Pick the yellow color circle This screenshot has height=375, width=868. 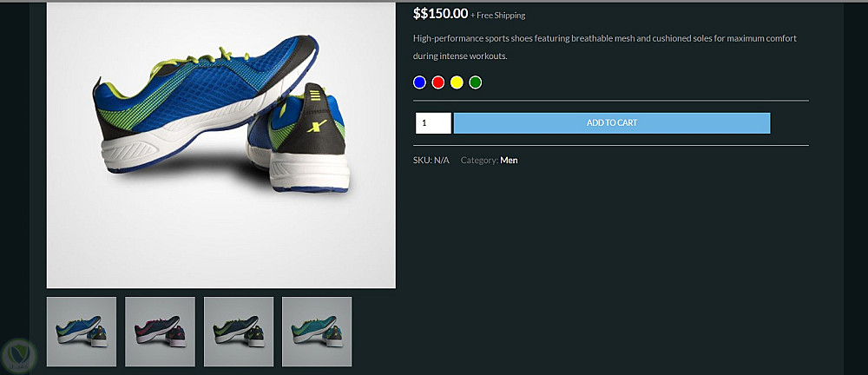457,82
